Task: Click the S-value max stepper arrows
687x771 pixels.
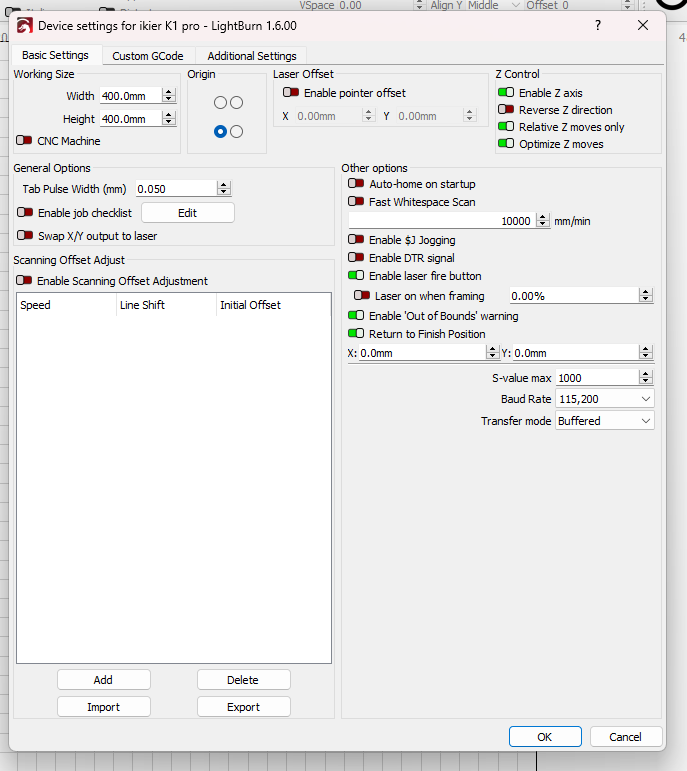Action: (x=646, y=378)
